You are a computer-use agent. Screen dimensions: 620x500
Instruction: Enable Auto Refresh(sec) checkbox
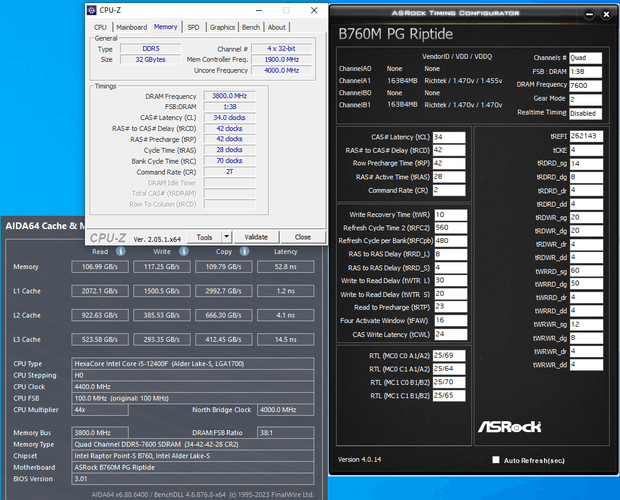tap(495, 460)
